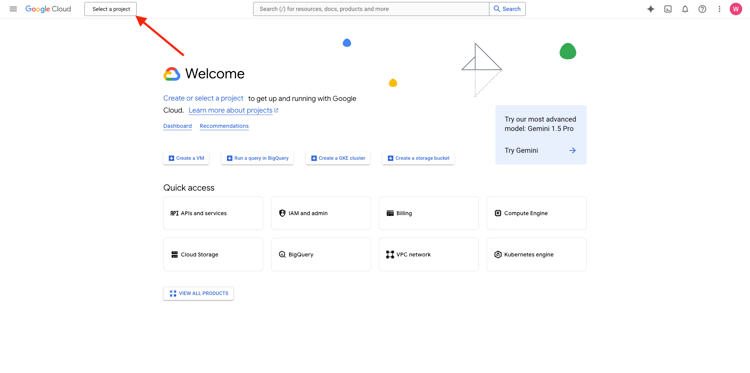The image size is (750, 373).
Task: Click the Google Cloud logo
Action: [x=48, y=9]
